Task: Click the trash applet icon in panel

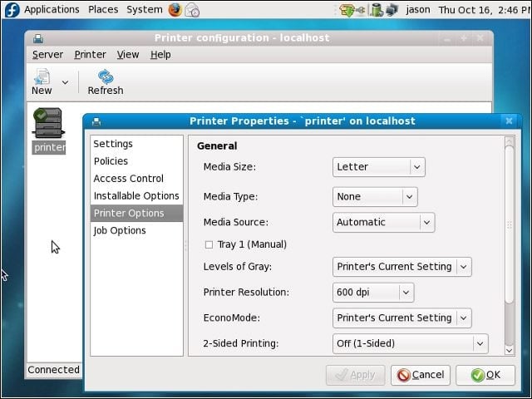Action: tap(377, 10)
